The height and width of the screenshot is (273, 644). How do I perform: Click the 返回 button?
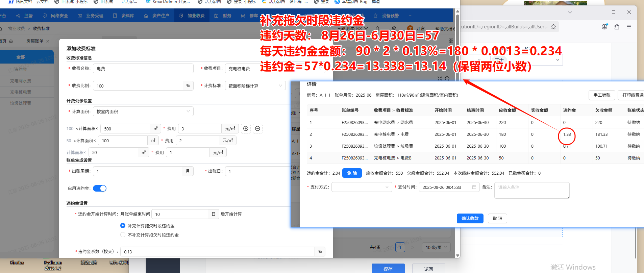tap(428, 268)
